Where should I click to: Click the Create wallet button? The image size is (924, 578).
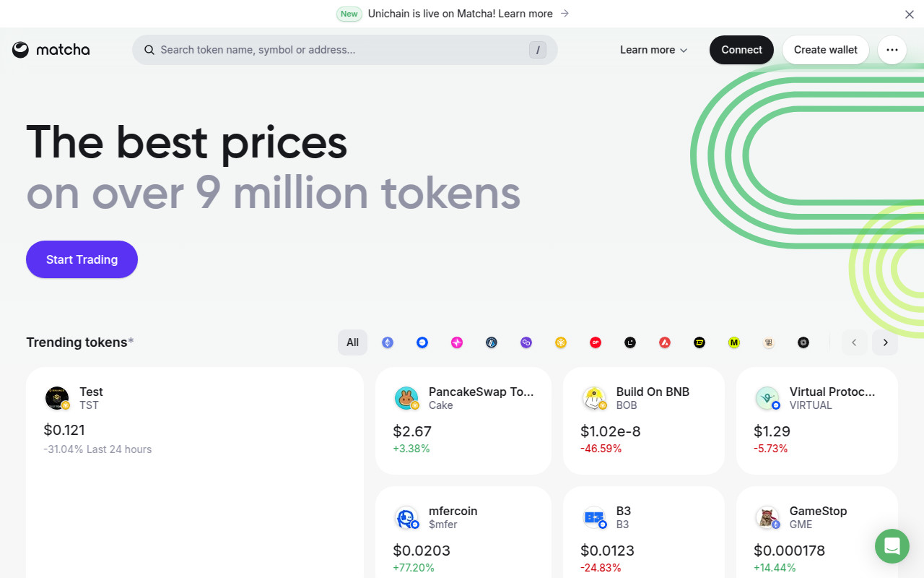pos(826,50)
